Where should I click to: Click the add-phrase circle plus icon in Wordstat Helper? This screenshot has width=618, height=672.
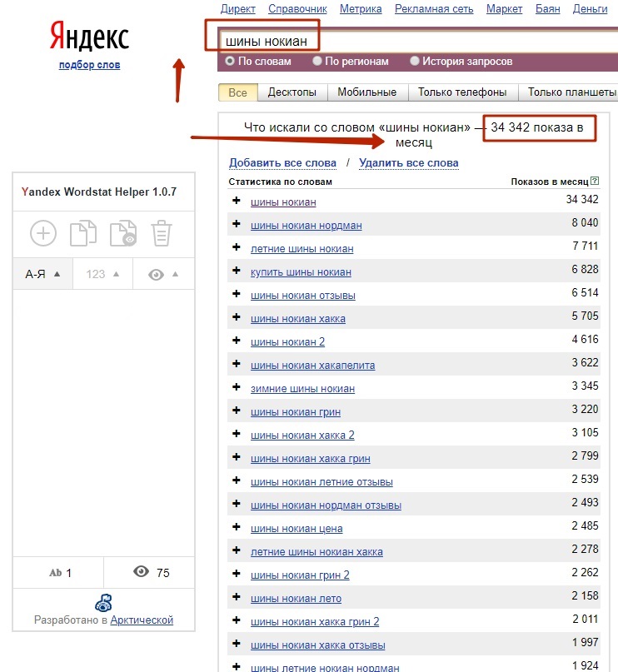(42, 233)
